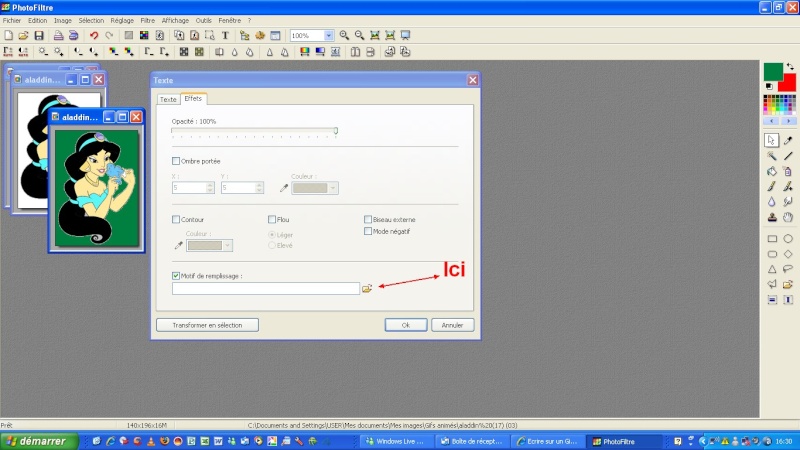Select the Spray can tool
The image size is (800, 450).
click(x=788, y=171)
